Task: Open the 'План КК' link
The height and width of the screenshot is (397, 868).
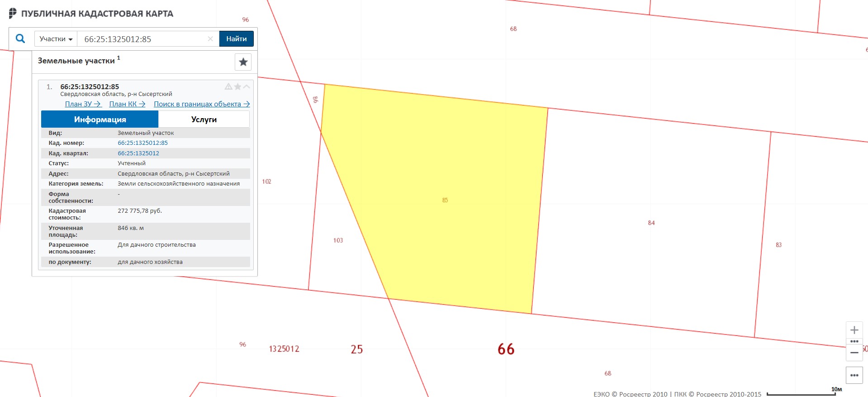Action: [127, 104]
